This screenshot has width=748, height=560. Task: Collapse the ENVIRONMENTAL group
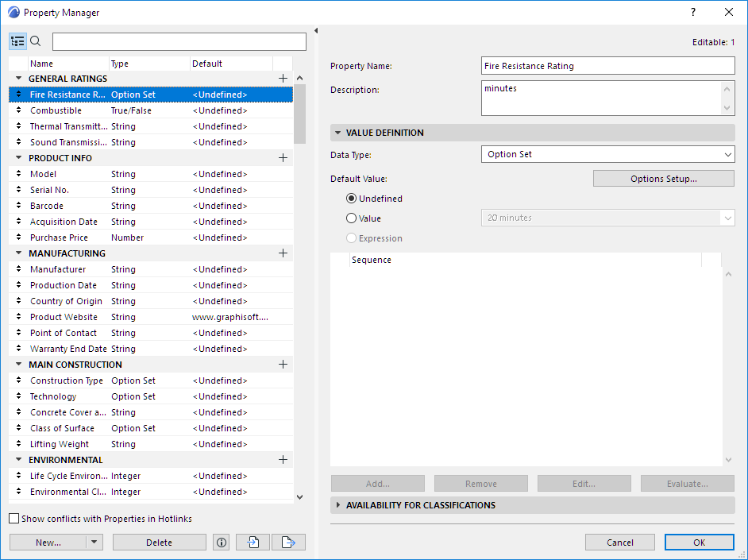coord(18,460)
